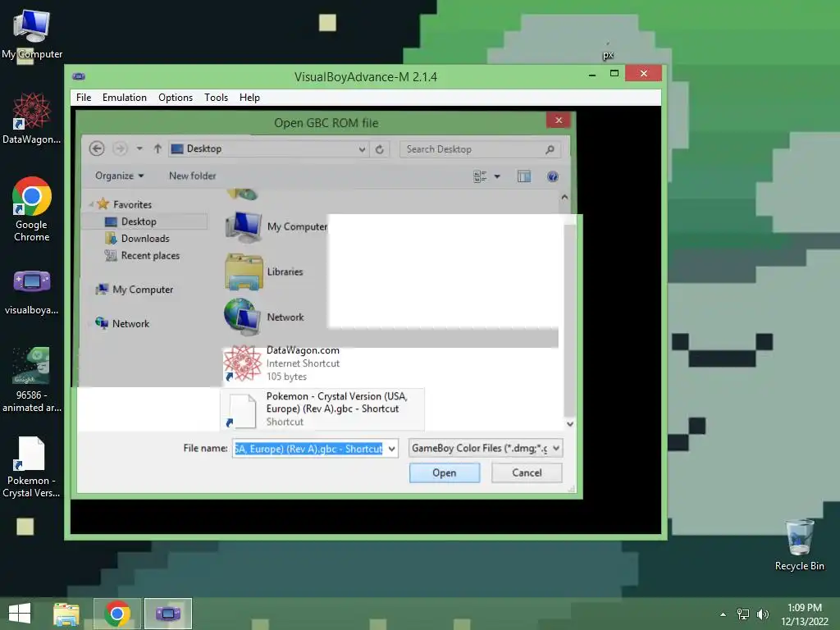This screenshot has height=630, width=840.
Task: Open the Tools menu
Action: point(216,98)
